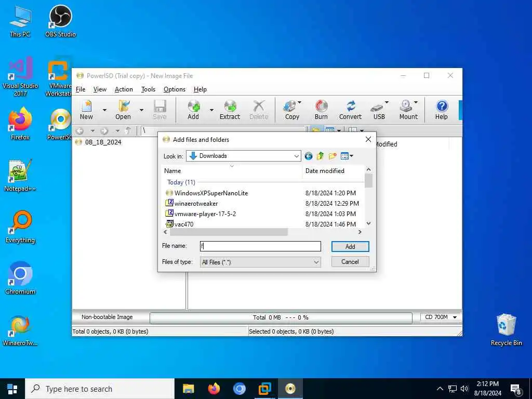Click the Convert toolbar icon
The width and height of the screenshot is (532, 399).
point(351,110)
